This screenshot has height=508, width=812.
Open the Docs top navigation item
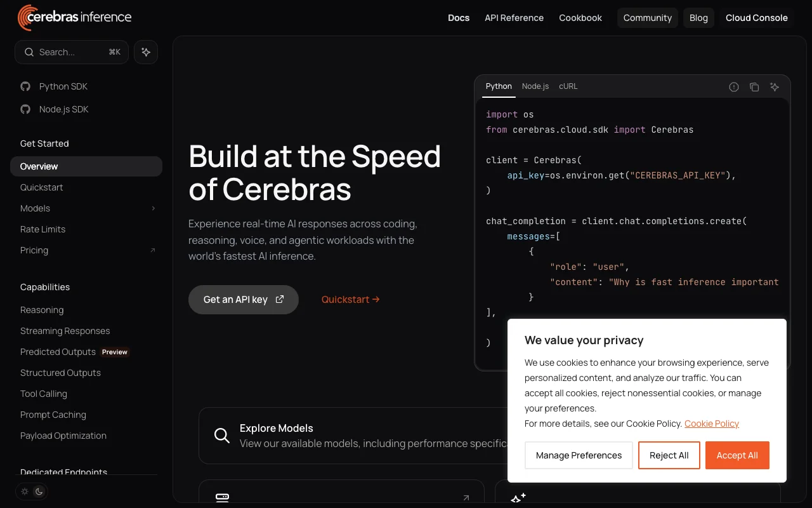[459, 18]
